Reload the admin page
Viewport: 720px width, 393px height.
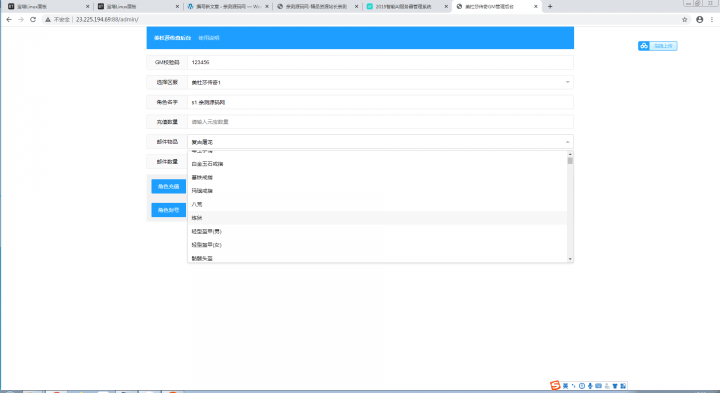[x=33, y=19]
